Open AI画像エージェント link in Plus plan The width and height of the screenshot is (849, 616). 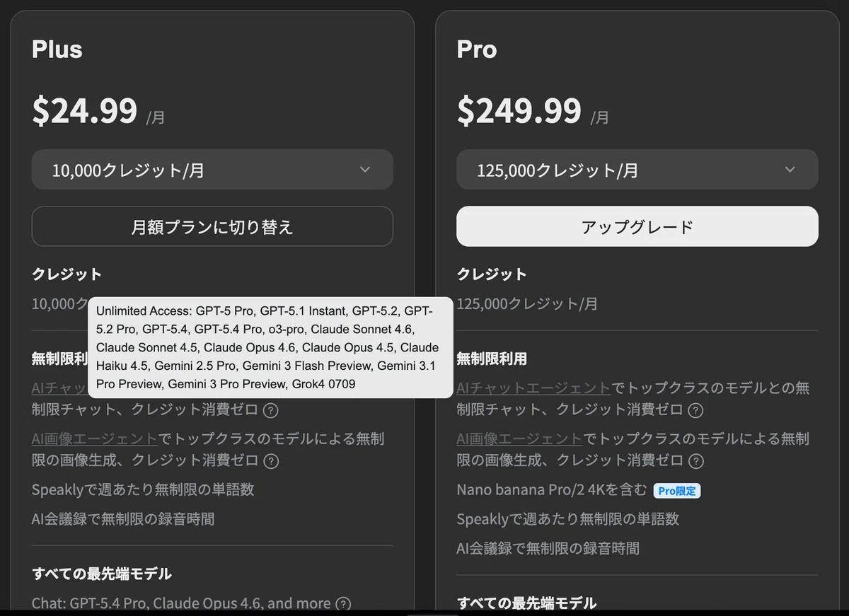click(x=95, y=438)
